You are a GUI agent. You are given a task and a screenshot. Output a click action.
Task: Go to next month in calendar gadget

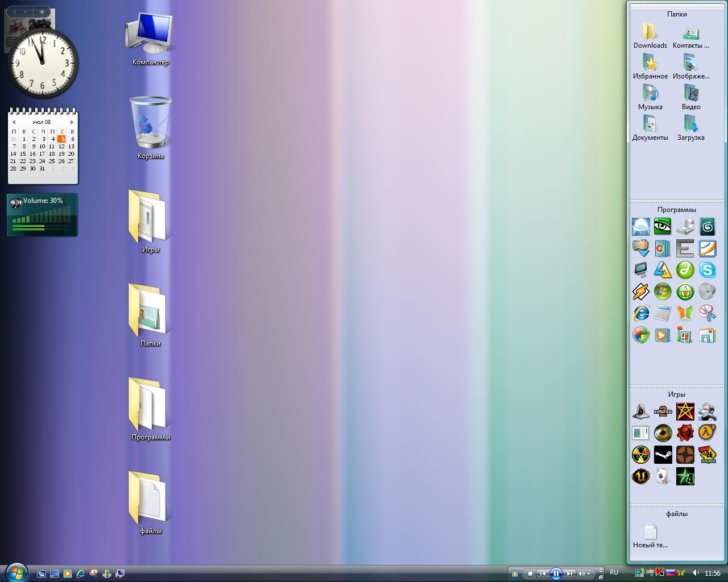pos(72,122)
